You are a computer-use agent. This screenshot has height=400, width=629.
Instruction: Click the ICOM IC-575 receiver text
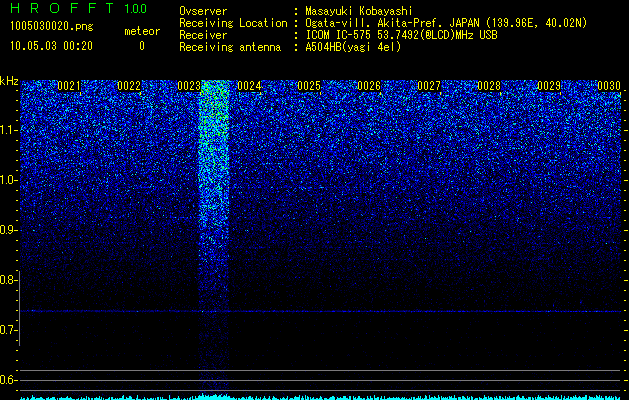tap(401, 35)
